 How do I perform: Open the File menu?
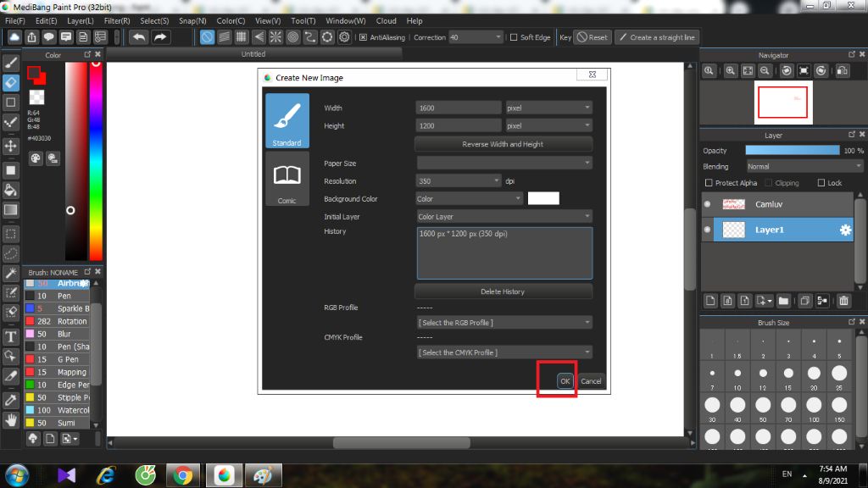15,20
